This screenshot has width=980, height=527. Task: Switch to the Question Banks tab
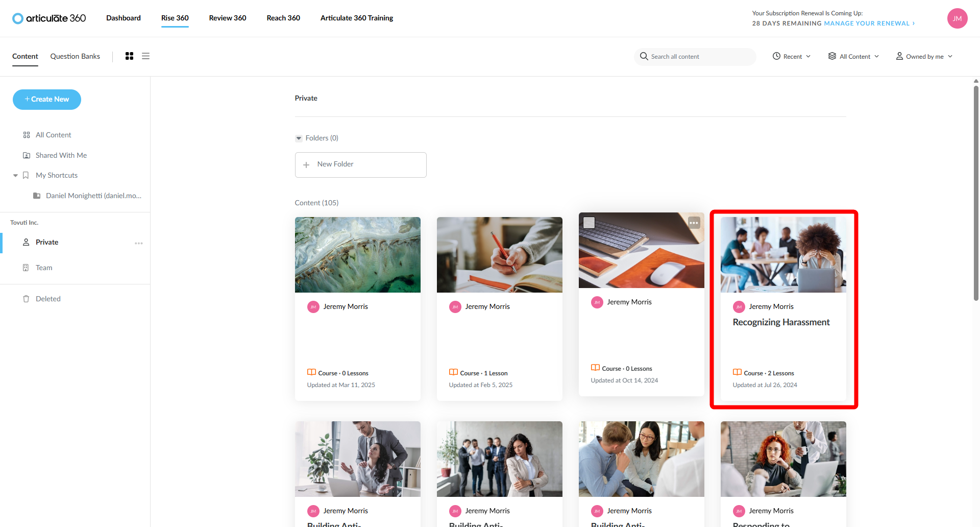[75, 56]
